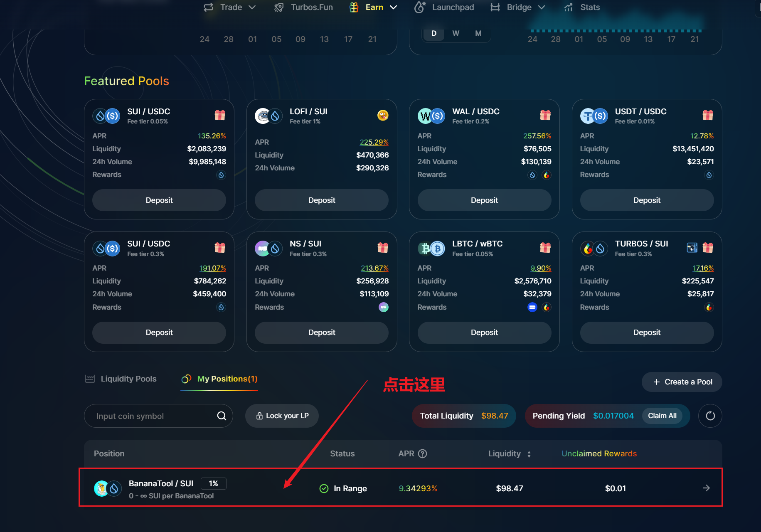Click the TURBOS / SUI sparkle badge icon
Viewport: 761px width, 532px height.
click(692, 248)
